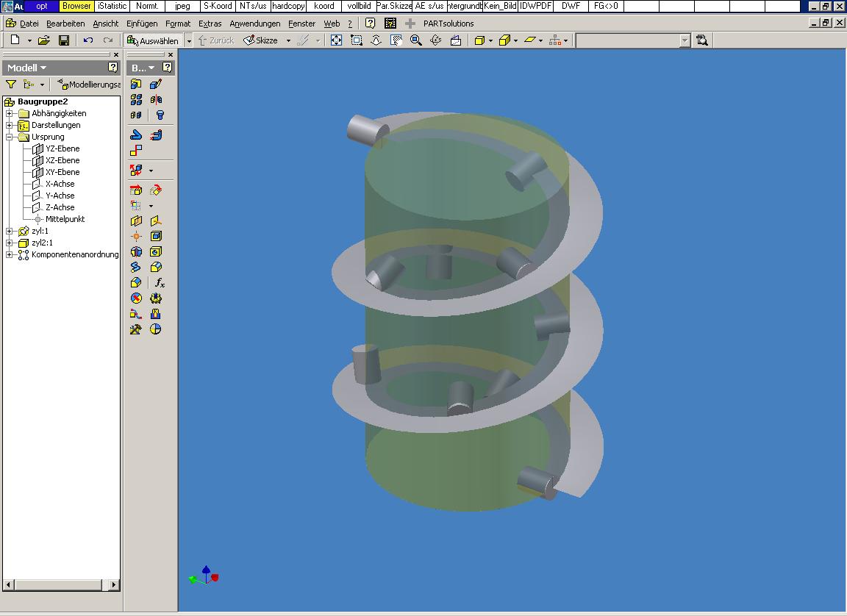Viewport: 847px width, 616px height.
Task: Open the Fenster menu
Action: [x=301, y=24]
